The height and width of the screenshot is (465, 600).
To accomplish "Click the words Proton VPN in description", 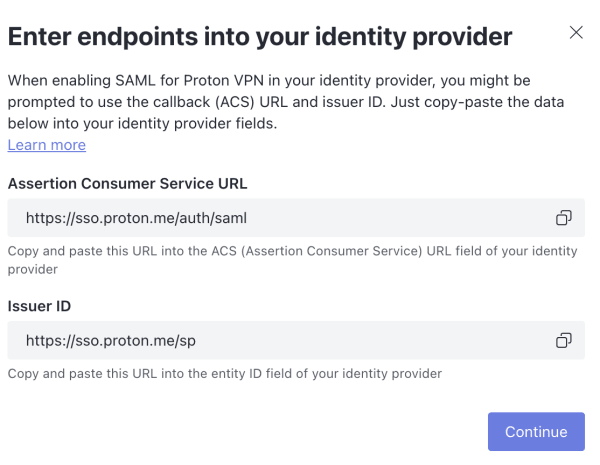I will coord(223,81).
